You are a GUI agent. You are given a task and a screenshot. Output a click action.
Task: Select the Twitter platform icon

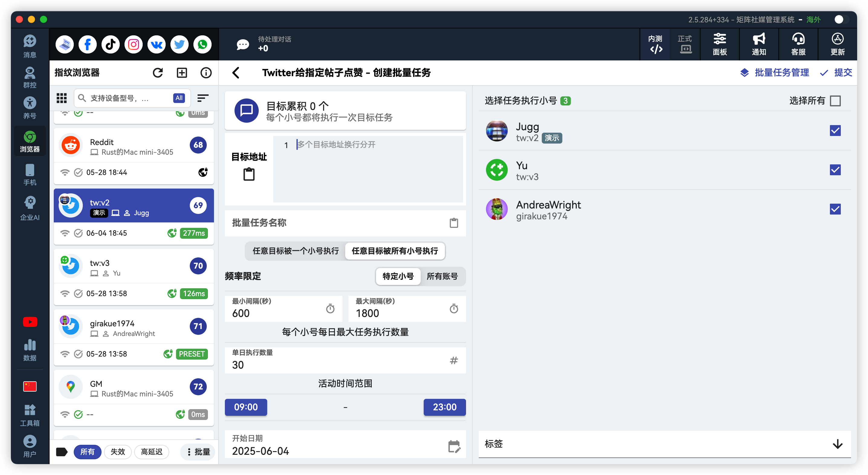179,44
